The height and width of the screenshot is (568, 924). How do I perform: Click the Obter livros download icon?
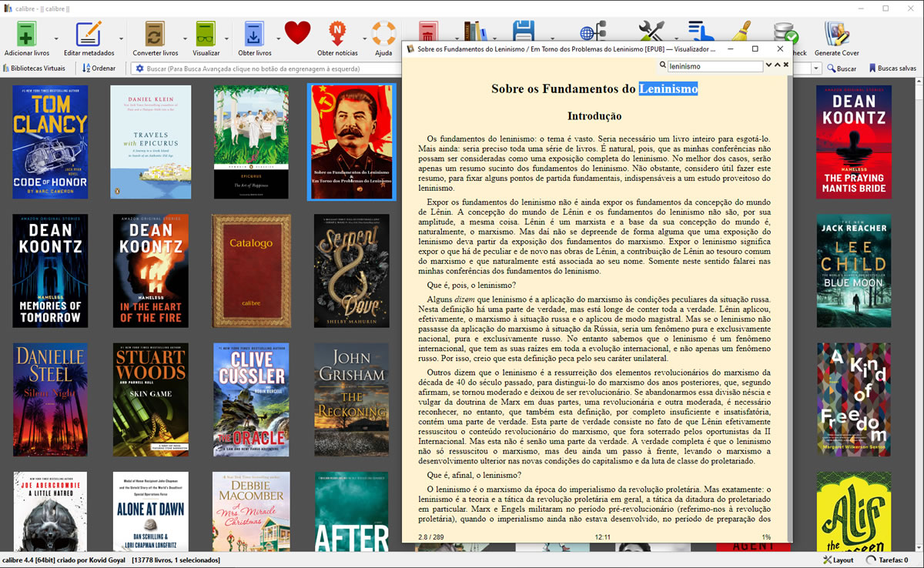[254, 35]
